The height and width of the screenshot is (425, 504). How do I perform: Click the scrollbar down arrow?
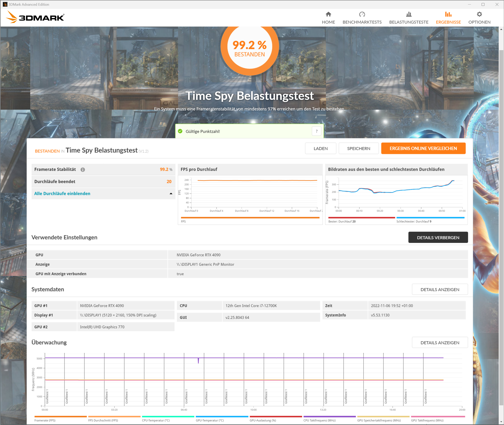click(x=501, y=422)
